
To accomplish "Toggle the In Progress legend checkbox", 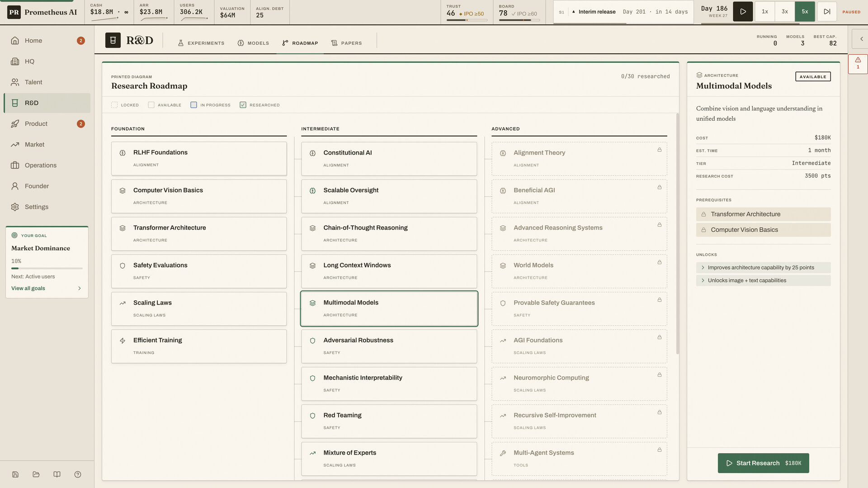I will click(x=194, y=105).
